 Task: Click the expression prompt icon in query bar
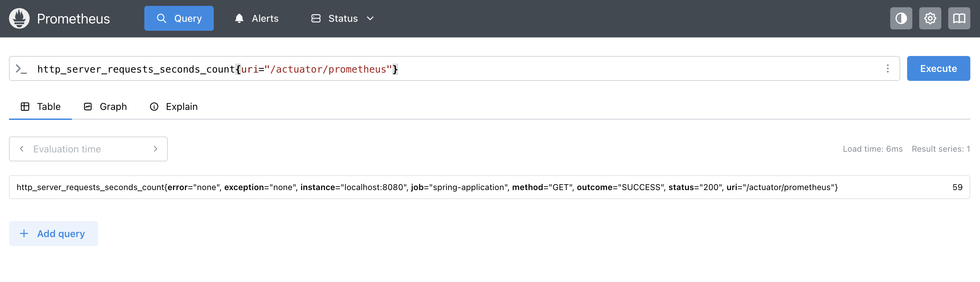pos(21,69)
